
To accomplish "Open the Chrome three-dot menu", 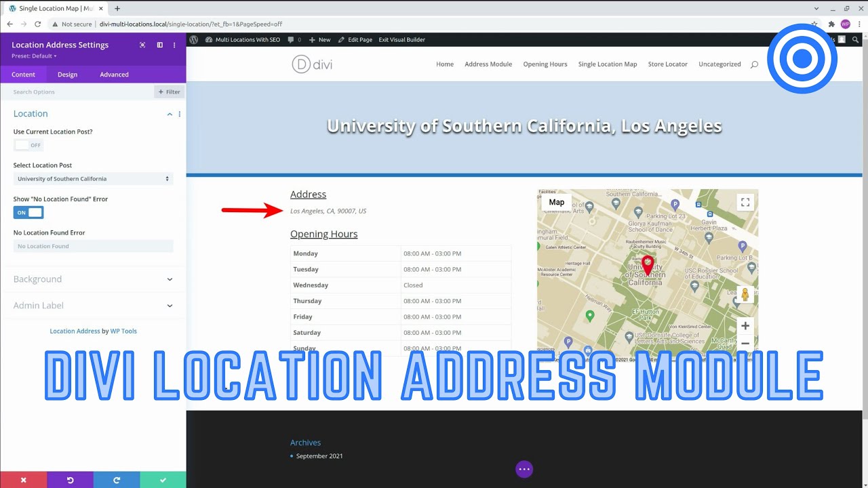I will point(859,24).
